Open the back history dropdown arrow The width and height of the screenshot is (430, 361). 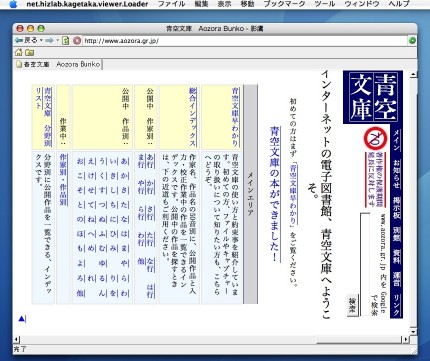41,40
